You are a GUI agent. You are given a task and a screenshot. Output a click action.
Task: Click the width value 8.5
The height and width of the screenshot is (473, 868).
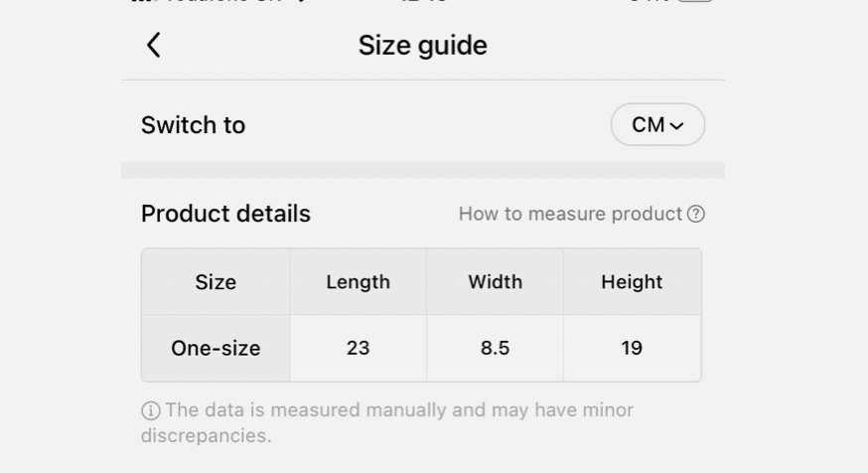495,348
